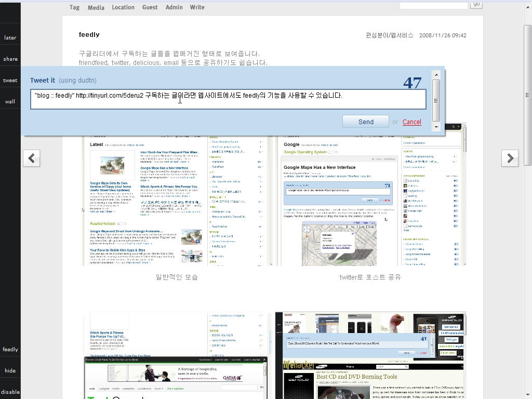Click the main page vertical scrollbar thumb

[527, 95]
